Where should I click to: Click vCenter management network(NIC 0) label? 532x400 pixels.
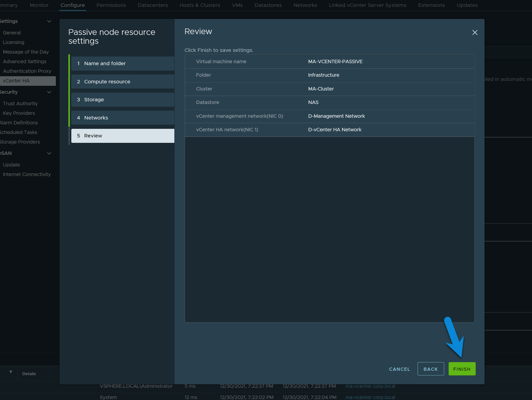240,116
